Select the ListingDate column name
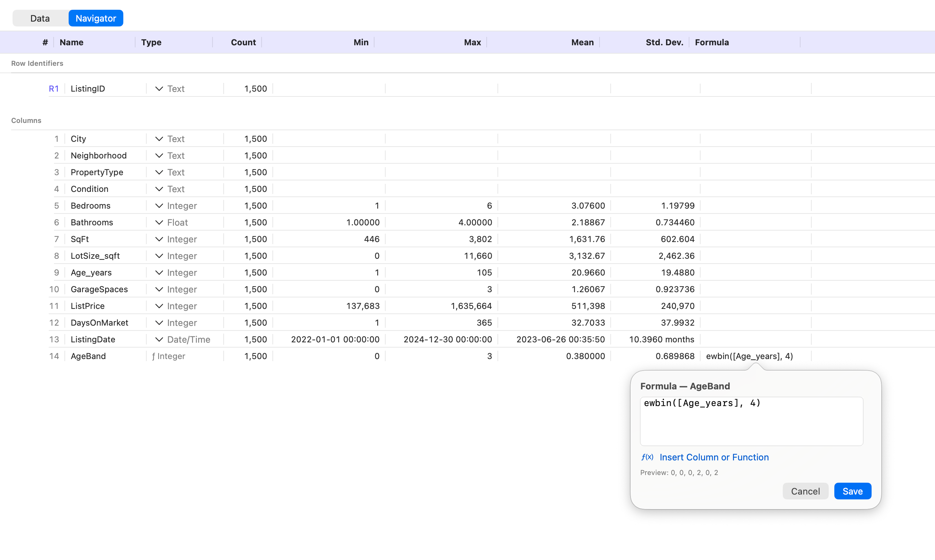The width and height of the screenshot is (935, 560). pos(92,340)
